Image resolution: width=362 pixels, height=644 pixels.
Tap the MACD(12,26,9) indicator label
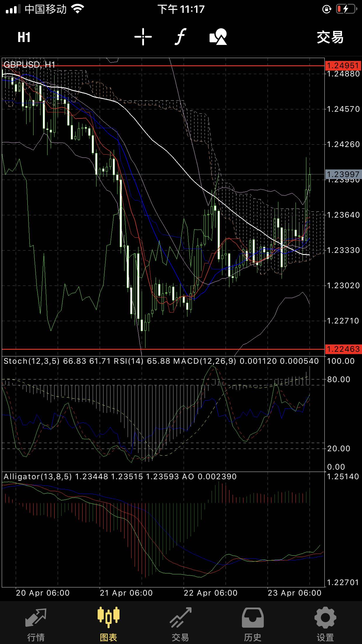click(205, 361)
